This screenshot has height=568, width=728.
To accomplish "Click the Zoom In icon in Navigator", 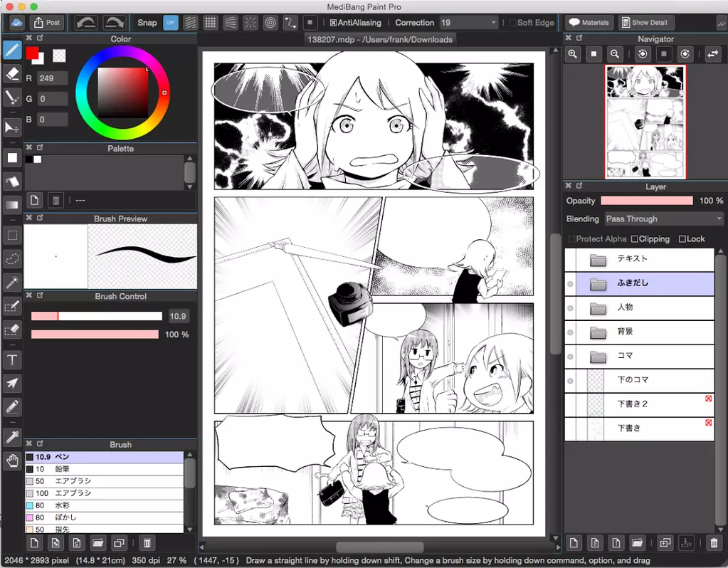I will click(572, 54).
